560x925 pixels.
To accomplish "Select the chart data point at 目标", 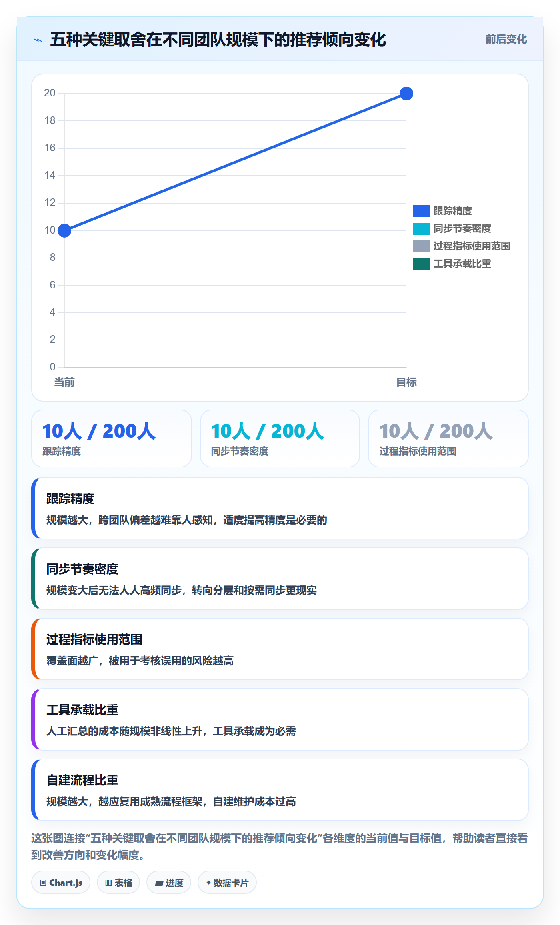I will [406, 94].
